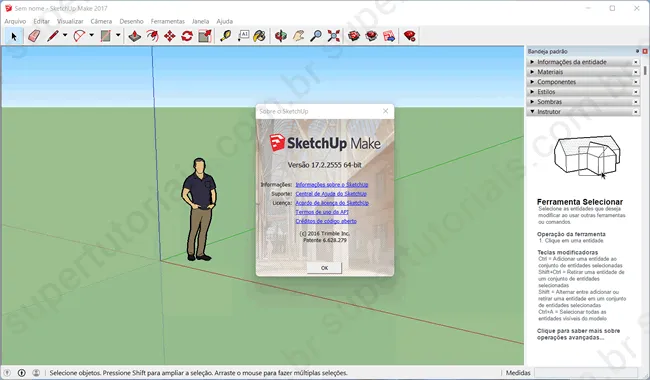Open the Ajuda menu
The width and height of the screenshot is (650, 380).
point(225,21)
